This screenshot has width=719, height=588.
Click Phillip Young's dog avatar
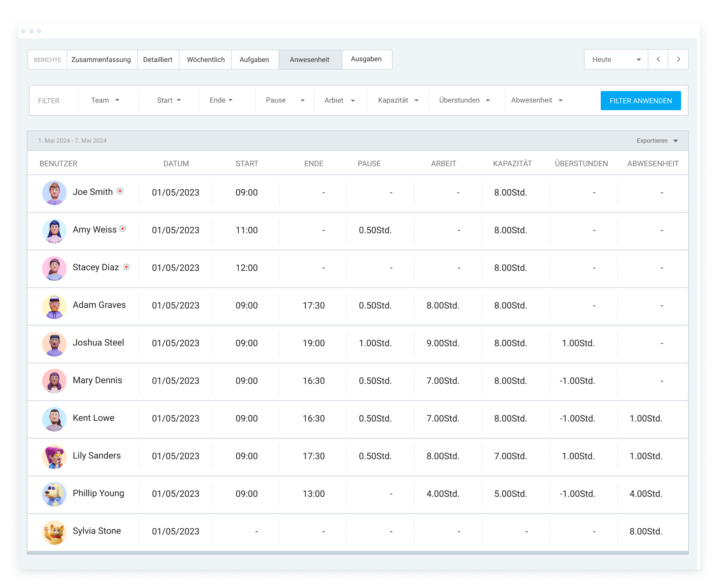coord(54,494)
